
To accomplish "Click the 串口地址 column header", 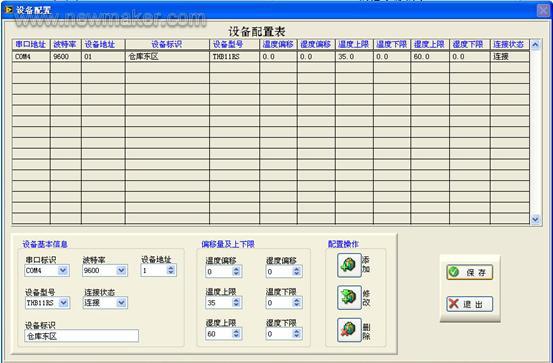I will click(31, 44).
